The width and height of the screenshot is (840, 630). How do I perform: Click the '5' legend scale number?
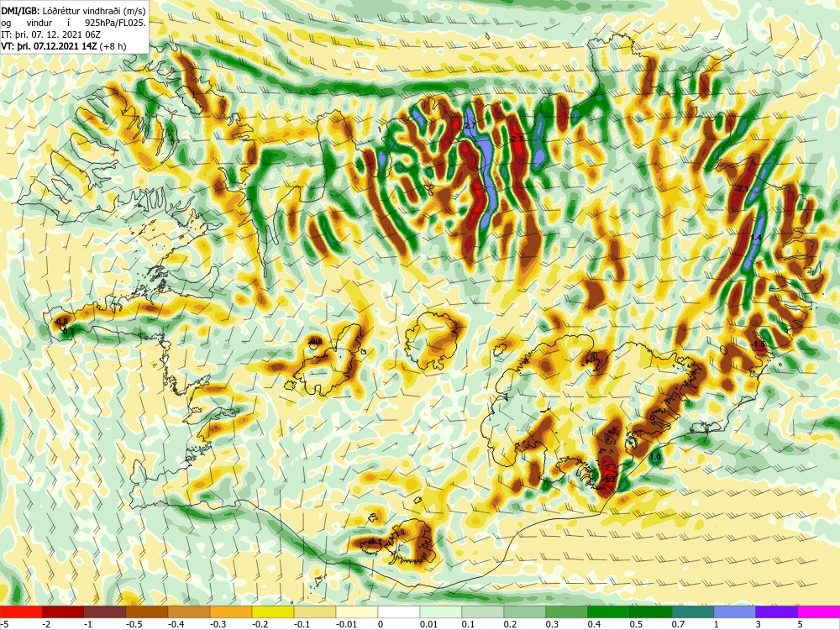click(x=801, y=624)
